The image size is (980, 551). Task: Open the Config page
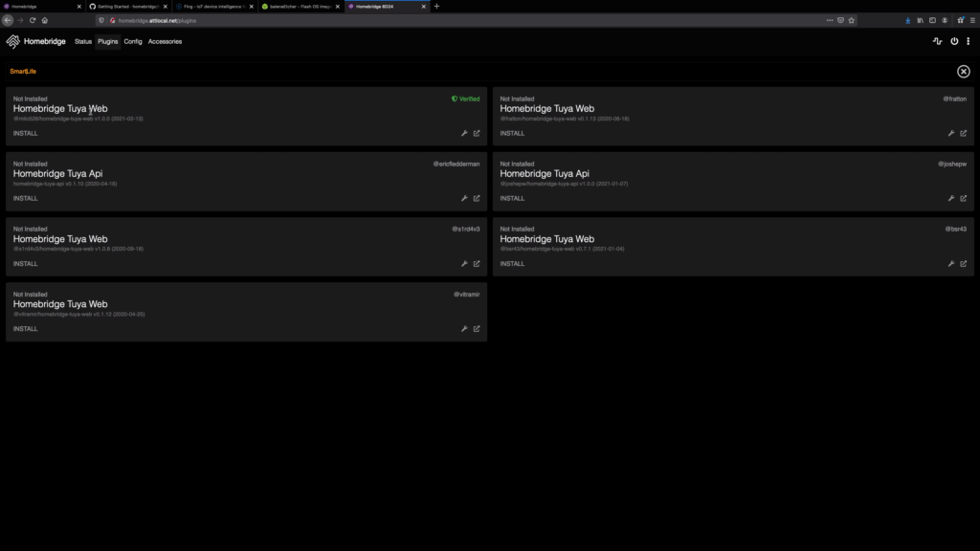(x=133, y=41)
